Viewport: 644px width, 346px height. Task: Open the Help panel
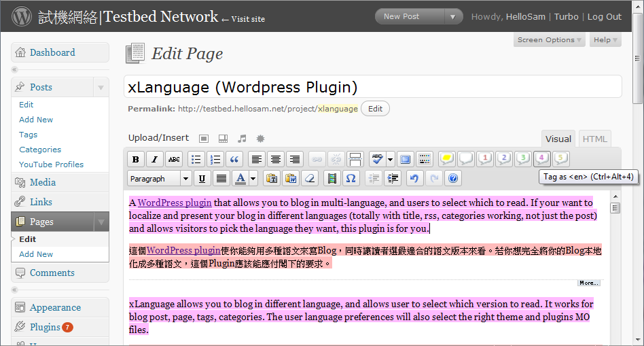pos(605,40)
